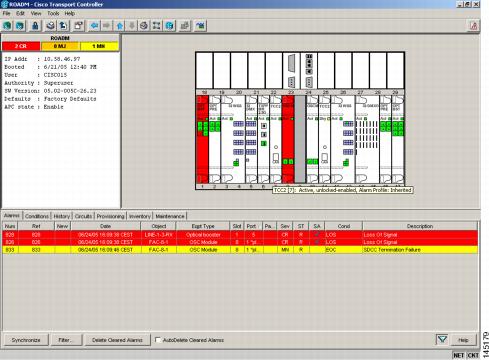Click the blue up-arrow parent view icon
489x360 pixels.
point(120,25)
